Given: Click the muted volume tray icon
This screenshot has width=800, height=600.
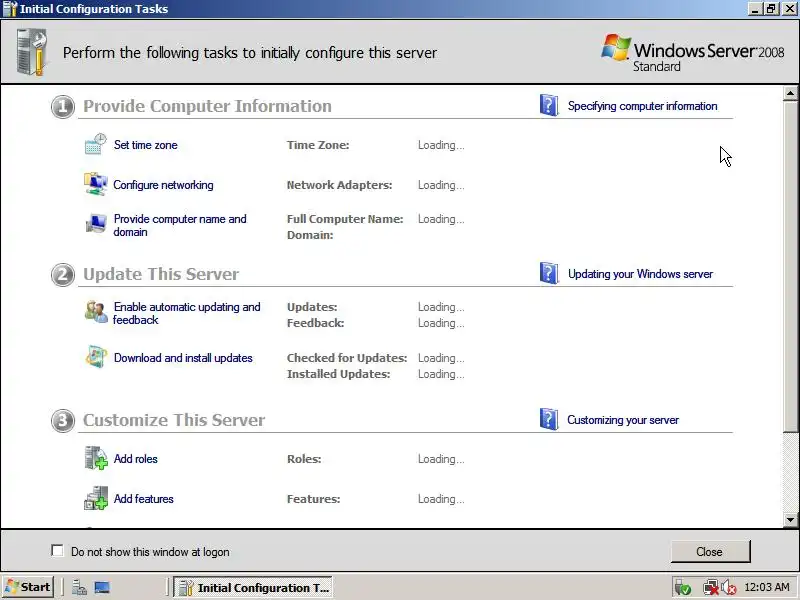Looking at the screenshot, I should pos(729,588).
